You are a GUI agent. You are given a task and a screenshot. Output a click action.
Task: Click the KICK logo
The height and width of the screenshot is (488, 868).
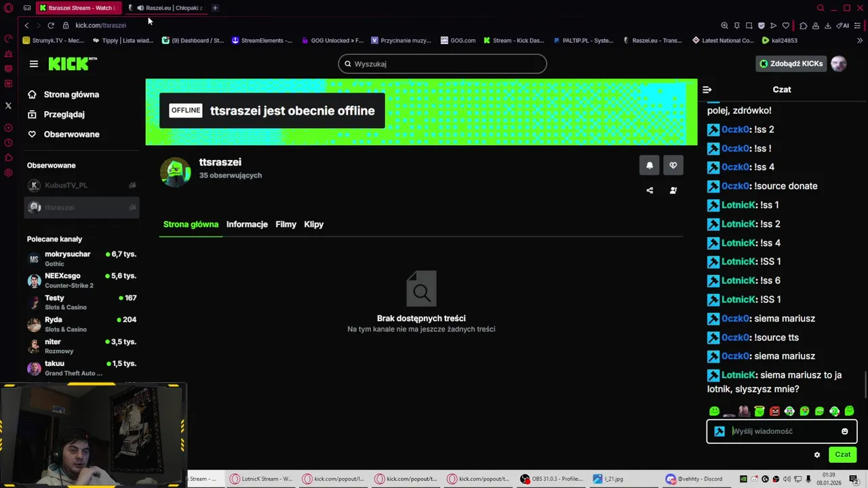pos(72,64)
